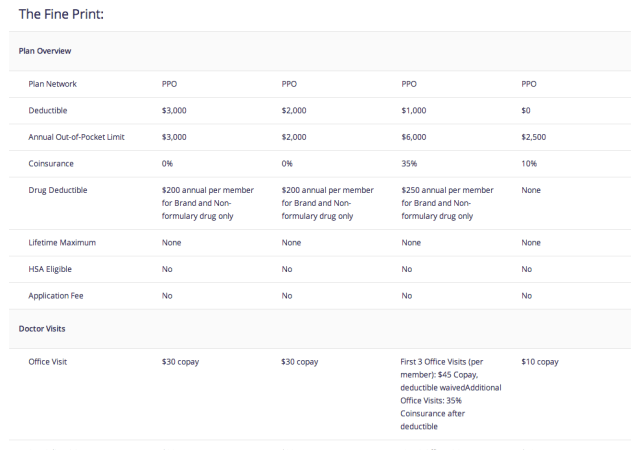Click the $0 deductible value
Image resolution: width=640 pixels, height=450 pixels.
click(x=528, y=111)
